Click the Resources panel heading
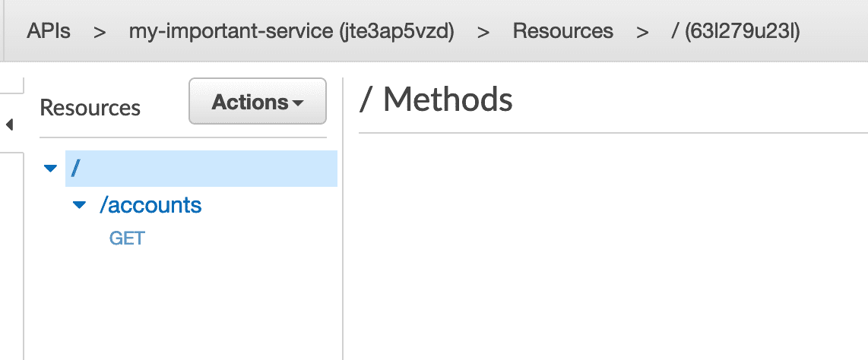This screenshot has height=360, width=868. pyautogui.click(x=90, y=108)
